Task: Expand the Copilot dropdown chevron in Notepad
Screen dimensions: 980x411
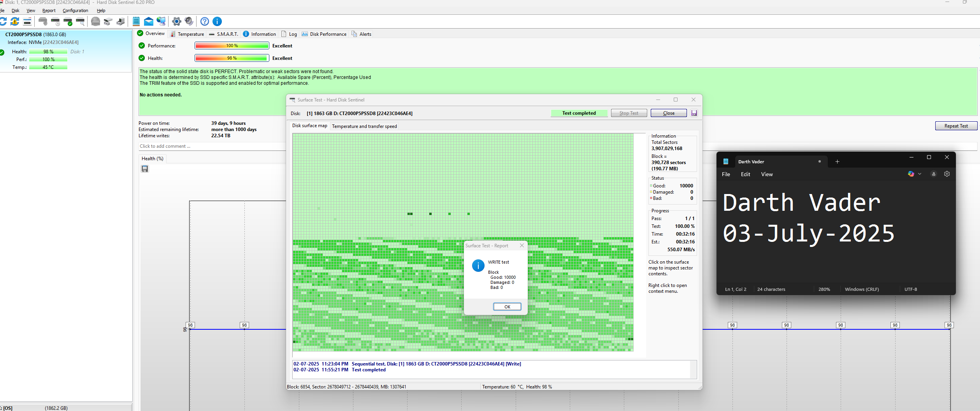Action: point(920,174)
